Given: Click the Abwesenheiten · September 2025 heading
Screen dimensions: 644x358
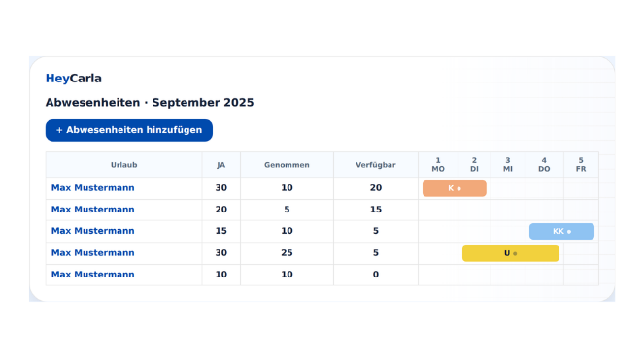Looking at the screenshot, I should click(x=150, y=103).
